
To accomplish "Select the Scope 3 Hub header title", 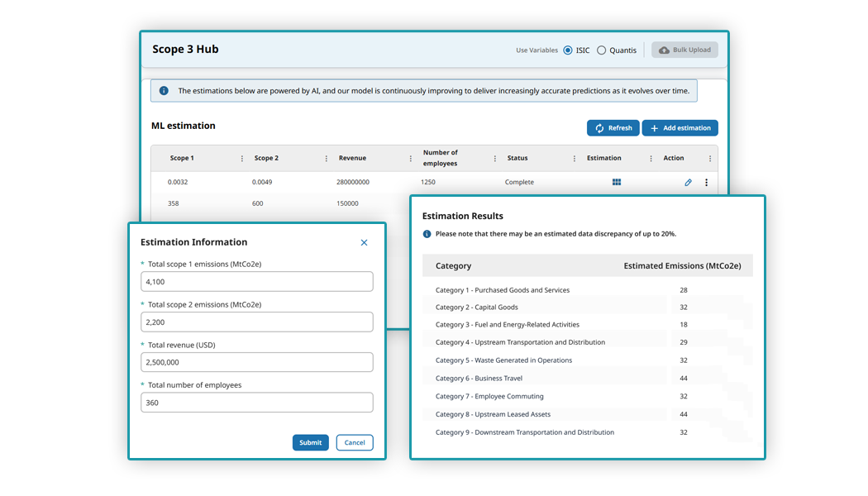I will [x=185, y=49].
